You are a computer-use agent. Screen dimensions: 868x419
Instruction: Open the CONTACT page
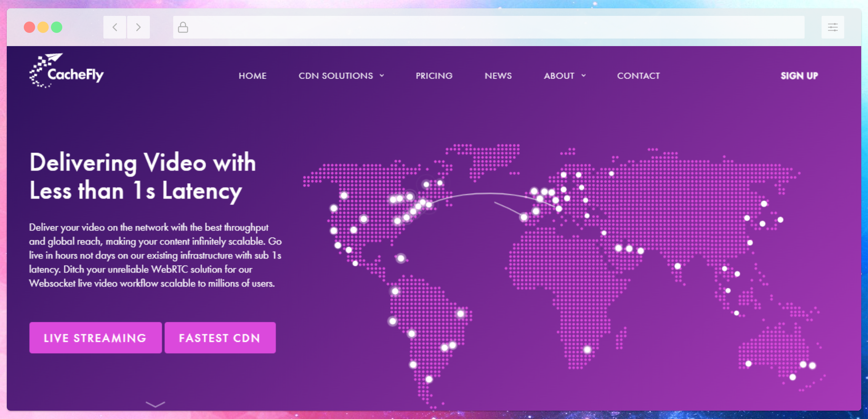[x=639, y=76]
